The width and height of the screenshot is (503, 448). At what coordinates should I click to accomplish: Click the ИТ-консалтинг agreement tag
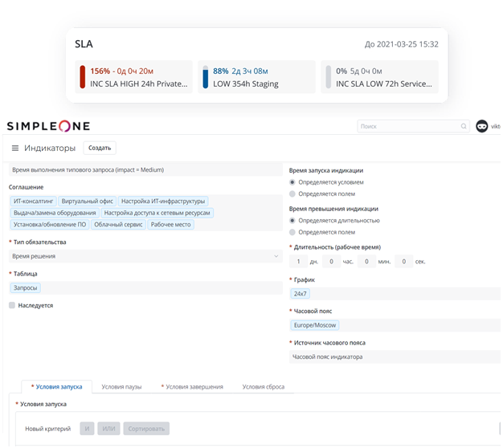point(34,202)
